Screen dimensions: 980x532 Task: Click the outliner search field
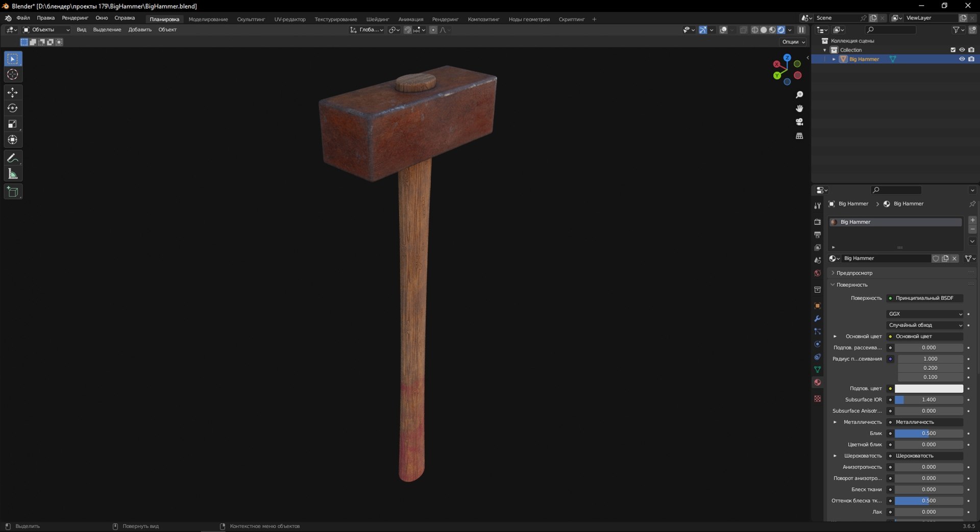[x=891, y=30]
